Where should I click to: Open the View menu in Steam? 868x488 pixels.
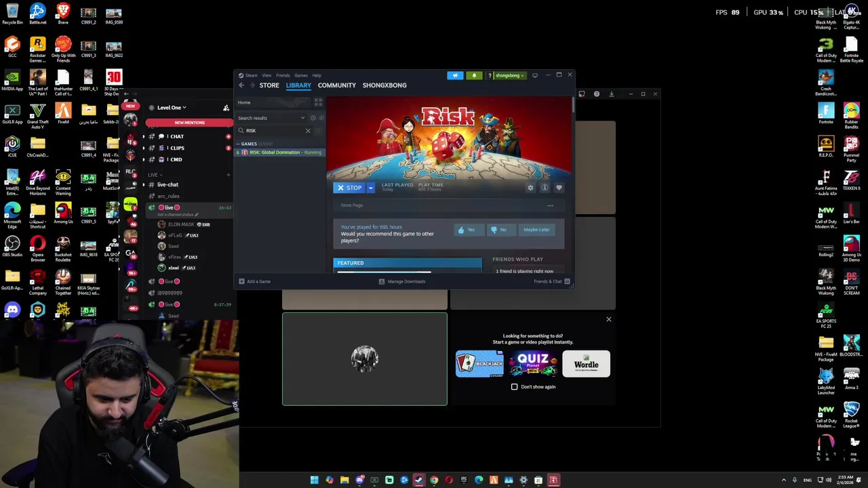(x=267, y=75)
